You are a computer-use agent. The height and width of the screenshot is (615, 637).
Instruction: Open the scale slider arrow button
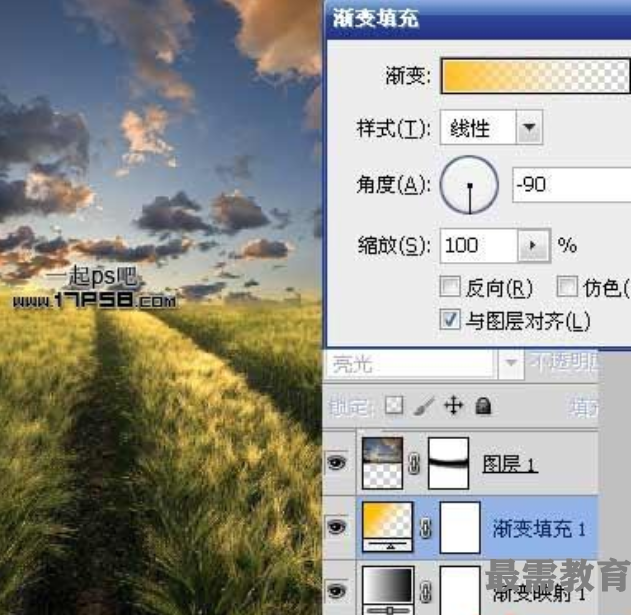click(534, 246)
